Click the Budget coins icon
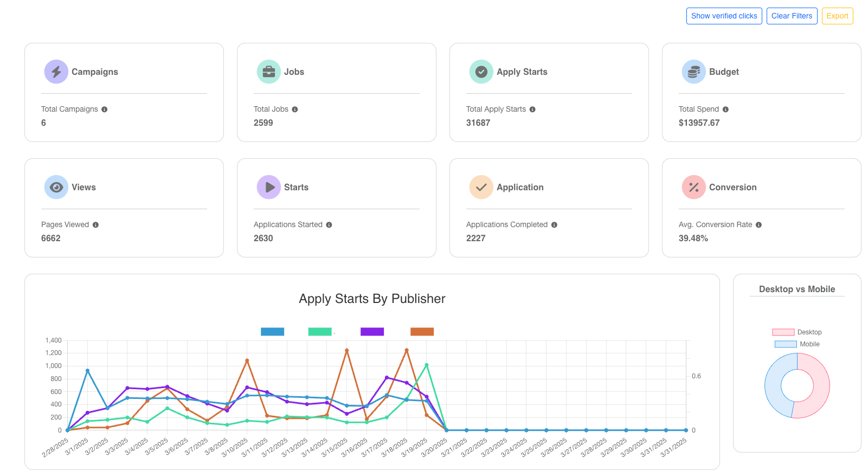Viewport: 868px width, 471px height. 693,72
